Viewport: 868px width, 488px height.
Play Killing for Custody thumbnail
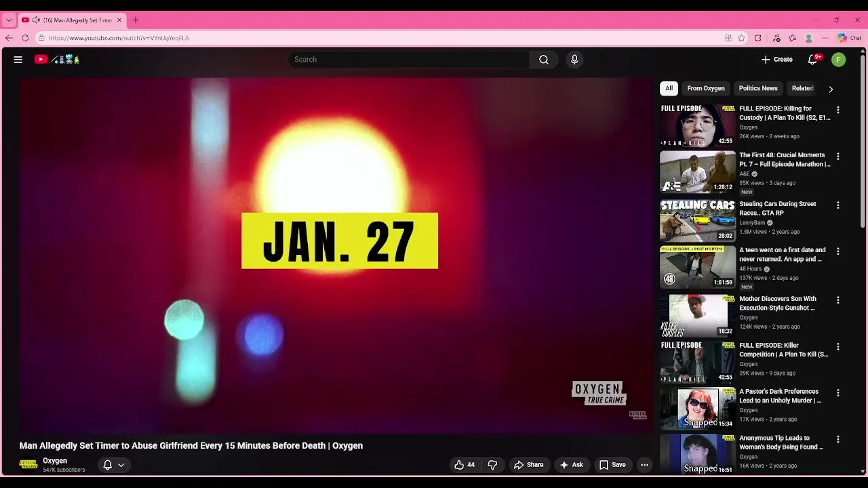coord(698,125)
